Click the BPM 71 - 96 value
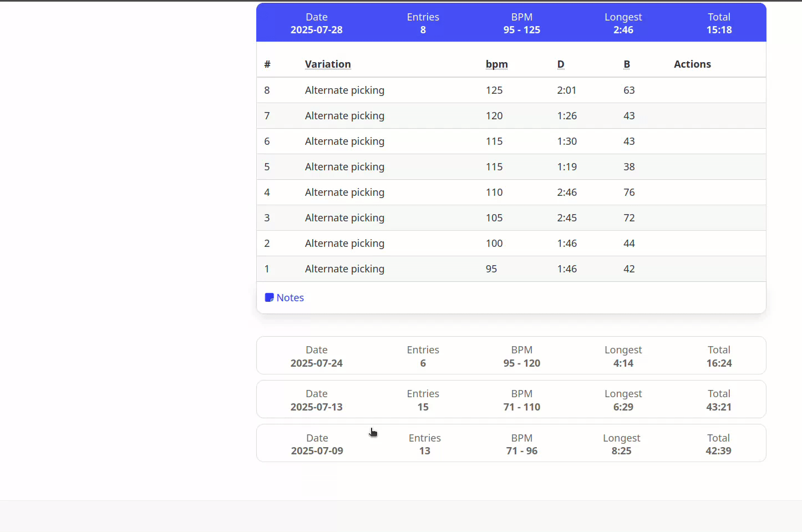Viewport: 802px width, 532px height. point(522,451)
